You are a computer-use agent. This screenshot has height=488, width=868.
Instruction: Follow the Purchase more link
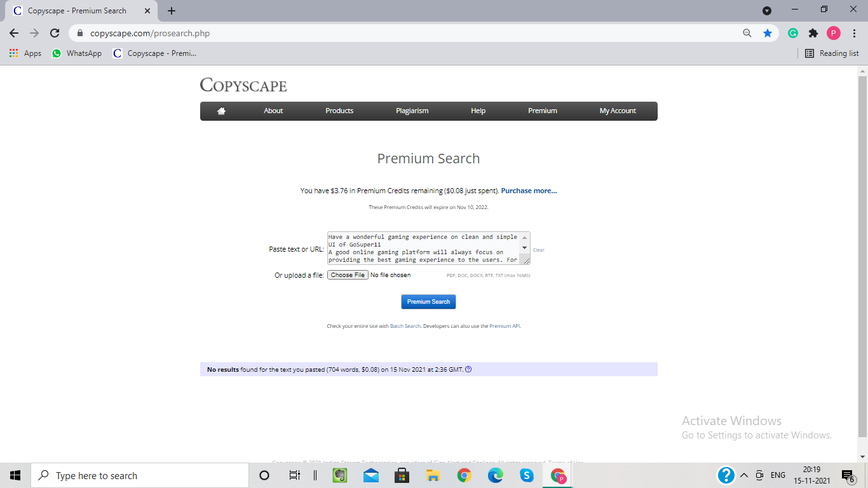click(x=529, y=191)
